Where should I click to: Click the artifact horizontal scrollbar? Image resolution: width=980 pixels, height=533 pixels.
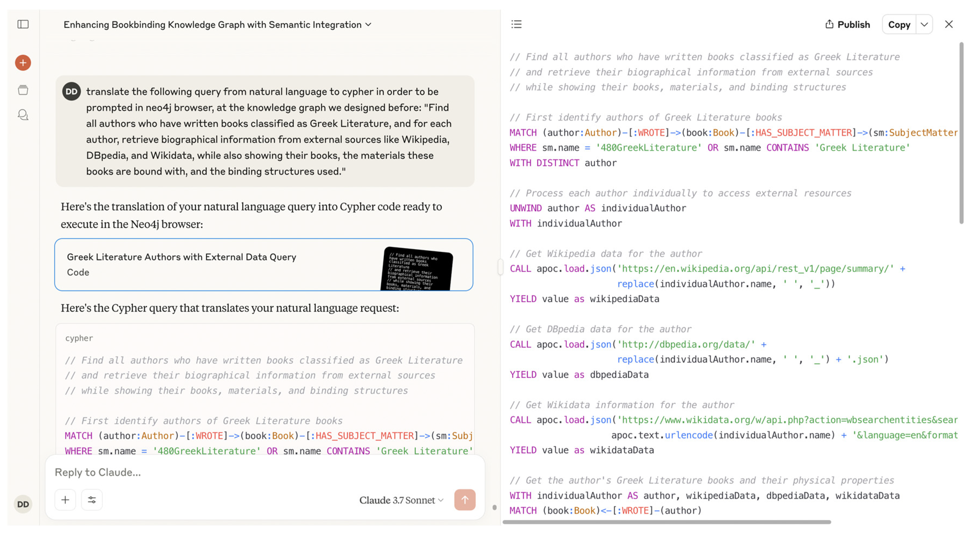click(x=666, y=522)
